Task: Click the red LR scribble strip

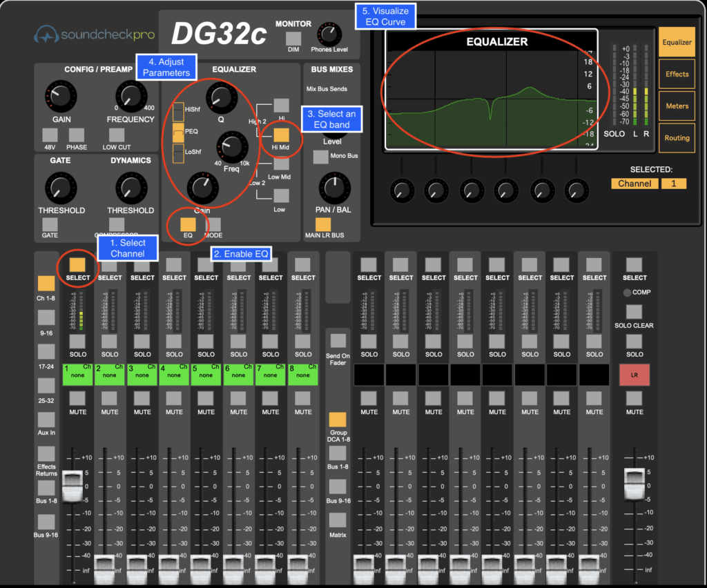Action: point(635,375)
